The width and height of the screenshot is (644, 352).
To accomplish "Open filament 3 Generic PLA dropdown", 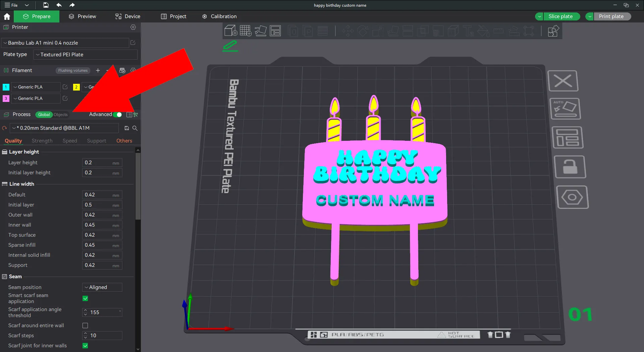I will coord(36,98).
